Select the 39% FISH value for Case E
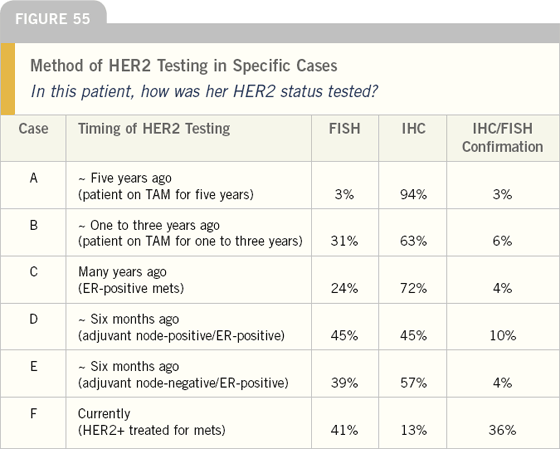Image resolution: width=560 pixels, height=449 pixels. click(344, 383)
